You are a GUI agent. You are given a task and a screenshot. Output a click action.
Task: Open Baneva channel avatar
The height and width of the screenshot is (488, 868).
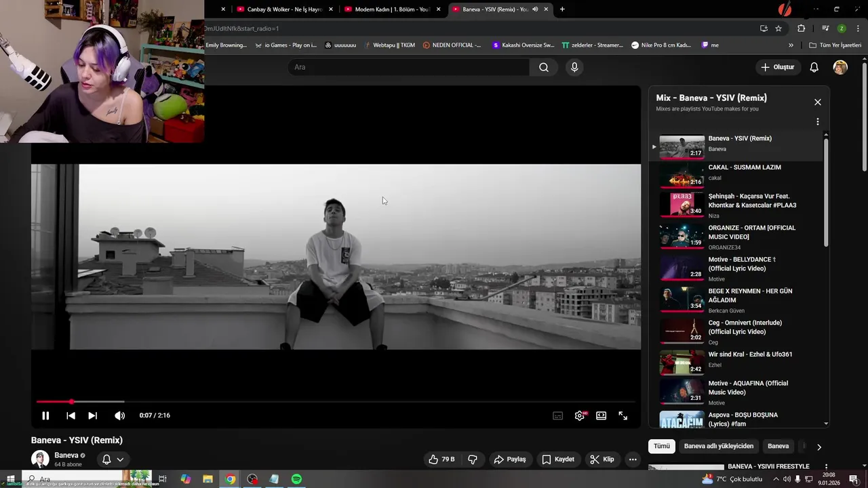[40, 459]
